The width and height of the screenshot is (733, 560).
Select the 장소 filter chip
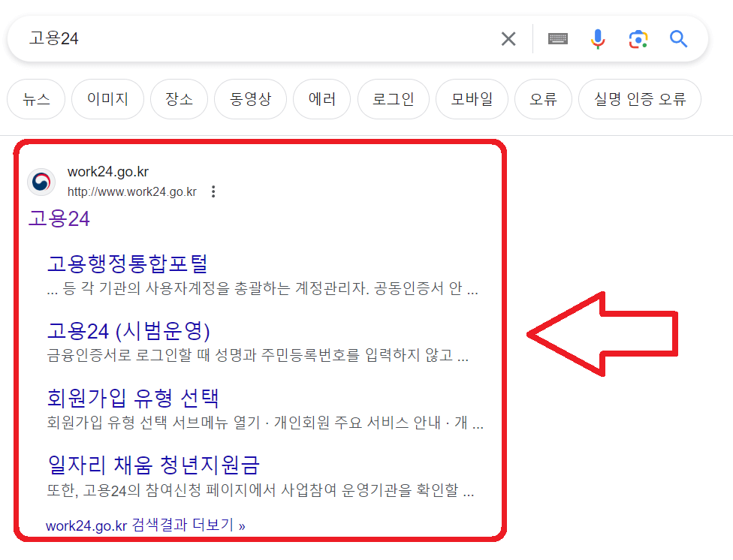[179, 99]
